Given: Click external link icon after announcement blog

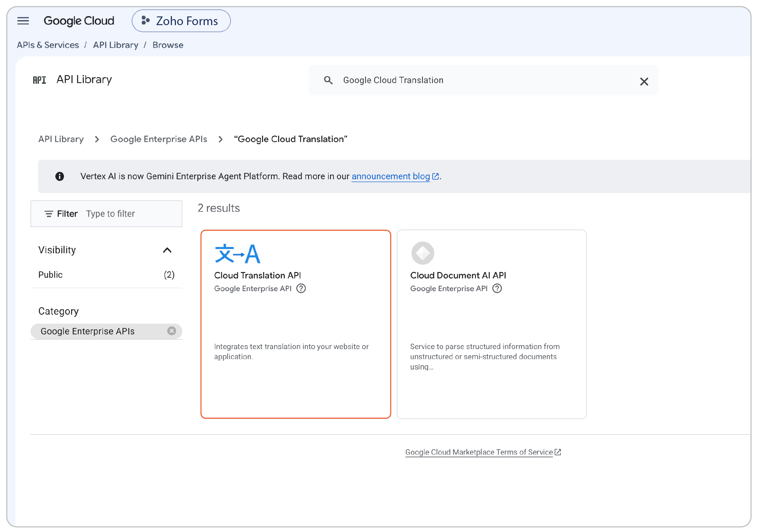Looking at the screenshot, I should pos(436,176).
